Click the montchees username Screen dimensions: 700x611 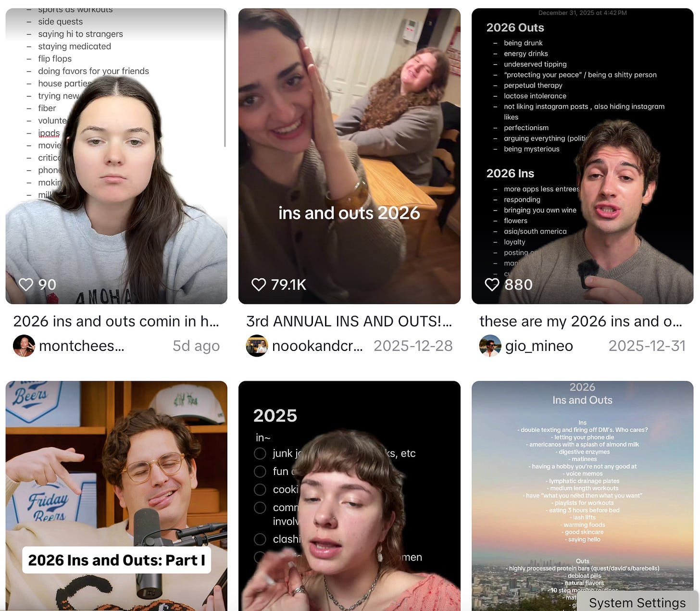82,346
